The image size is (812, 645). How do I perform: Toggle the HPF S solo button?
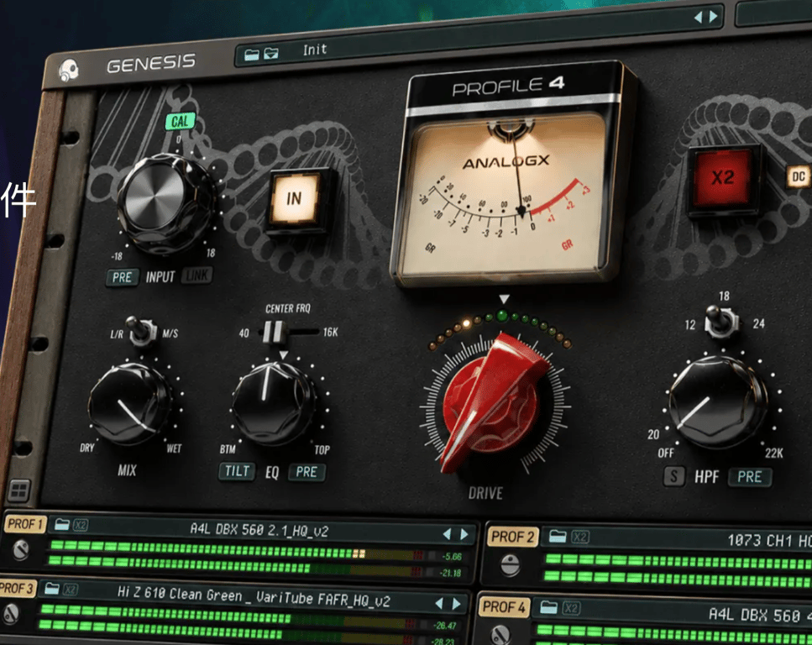673,476
